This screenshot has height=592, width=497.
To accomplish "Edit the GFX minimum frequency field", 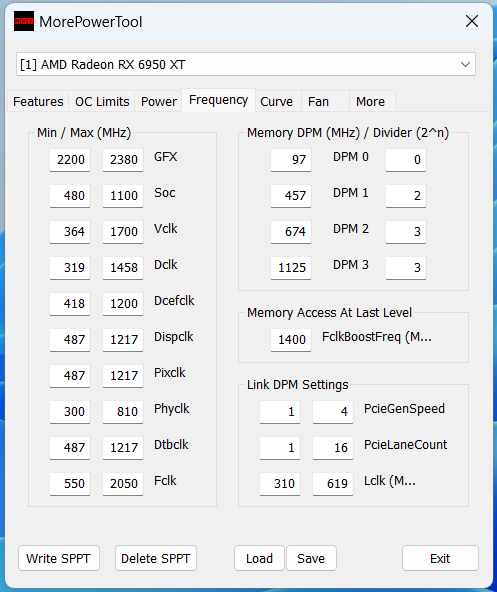I will (70, 160).
